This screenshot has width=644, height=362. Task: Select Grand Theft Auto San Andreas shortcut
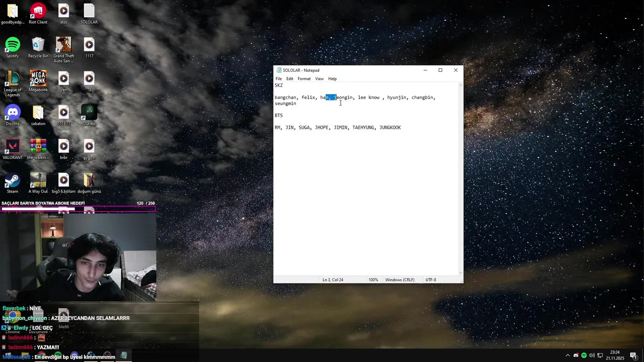coord(63,50)
